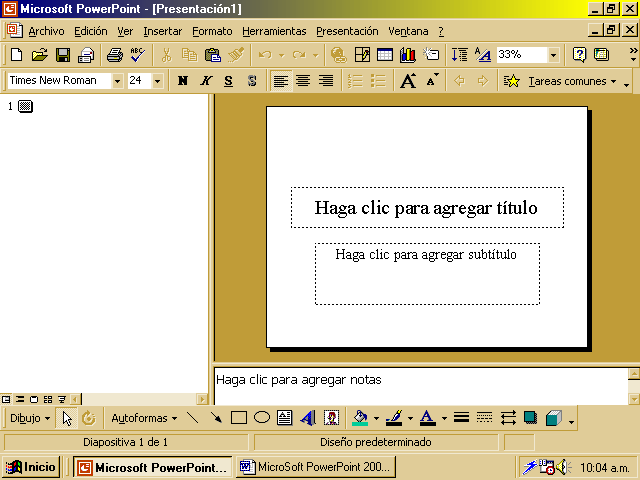Insert Clip Art from drawing toolbar
This screenshot has height=480, width=640.
coord(331,418)
